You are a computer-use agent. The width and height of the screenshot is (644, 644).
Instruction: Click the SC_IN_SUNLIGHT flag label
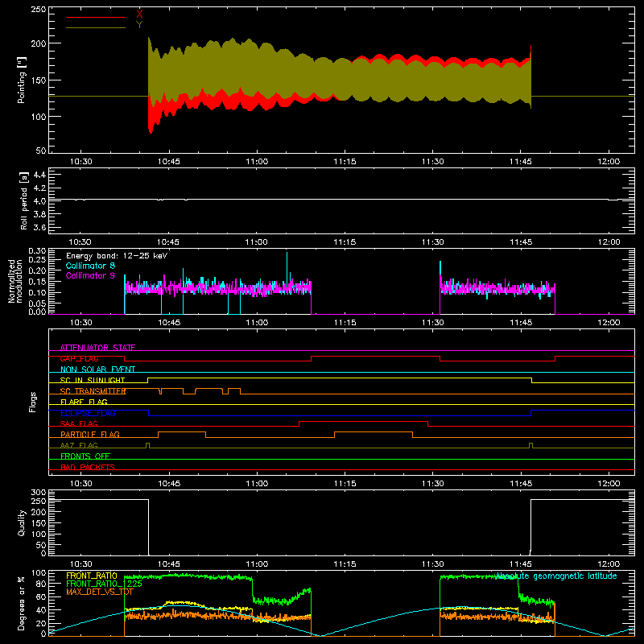tap(93, 380)
